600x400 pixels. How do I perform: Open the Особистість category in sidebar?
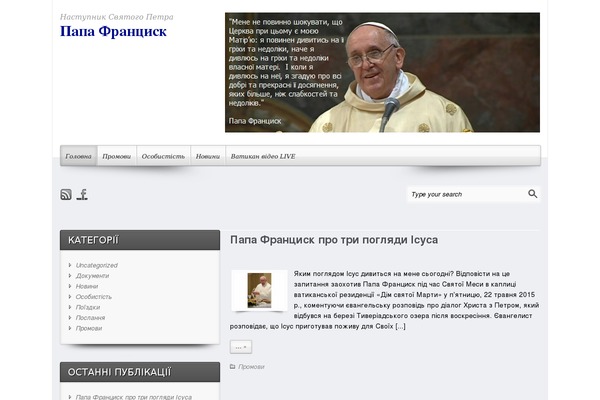point(94,297)
